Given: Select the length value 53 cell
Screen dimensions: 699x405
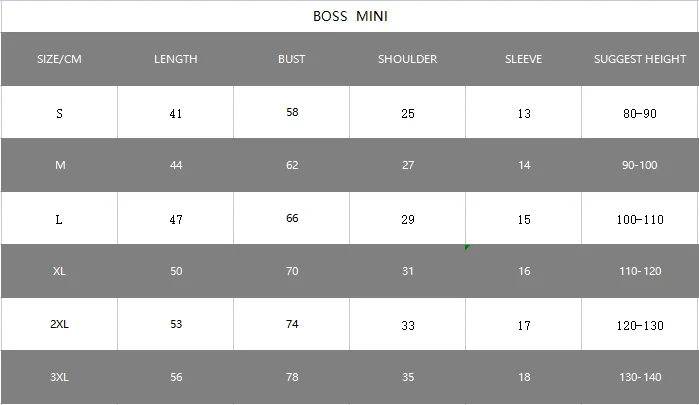Looking at the screenshot, I should pyautogui.click(x=176, y=324).
